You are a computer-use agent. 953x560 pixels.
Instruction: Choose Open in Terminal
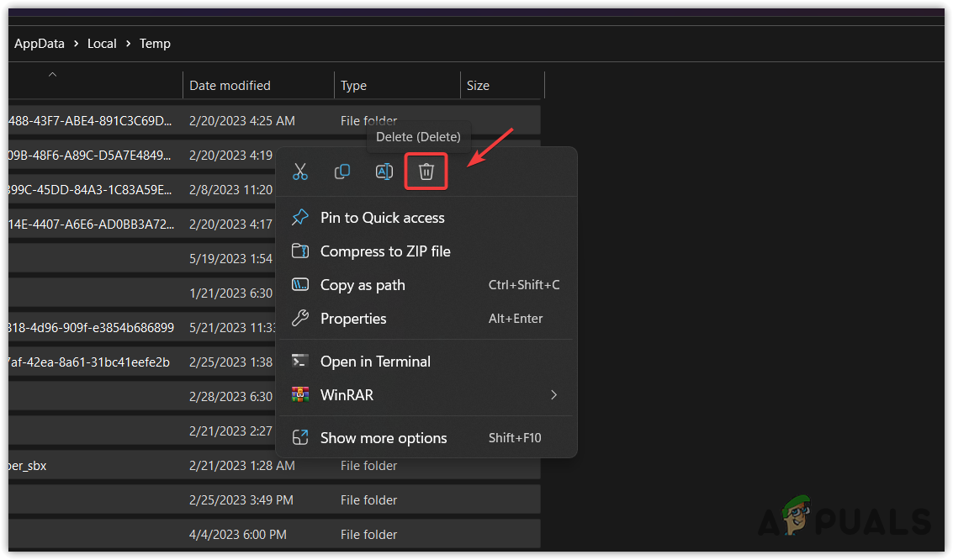(375, 362)
